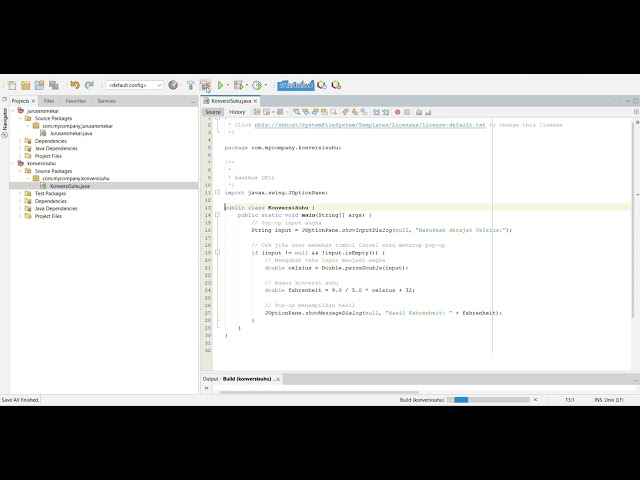Image resolution: width=640 pixels, height=480 pixels.
Task: Toggle Rectangular Selection icon
Action: [x=333, y=112]
